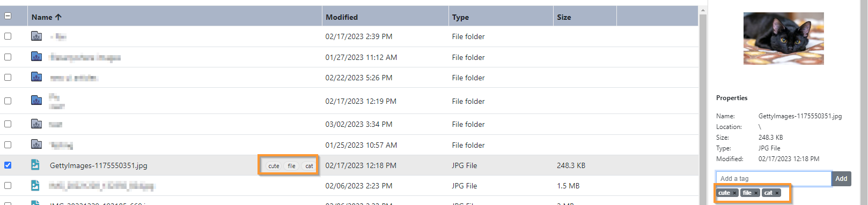The height and width of the screenshot is (205, 868).
Task: Check the checkbox for folder modified 02/17/2023 2:39 PM
Action: point(8,36)
